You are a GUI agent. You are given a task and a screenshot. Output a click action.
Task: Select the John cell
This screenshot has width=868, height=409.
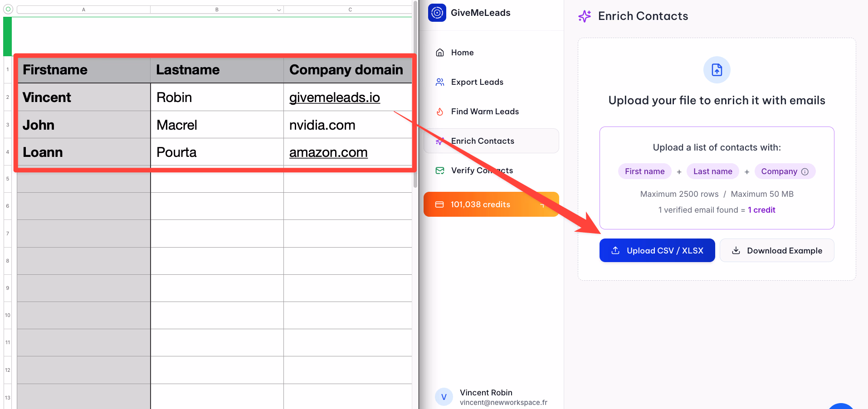(83, 125)
